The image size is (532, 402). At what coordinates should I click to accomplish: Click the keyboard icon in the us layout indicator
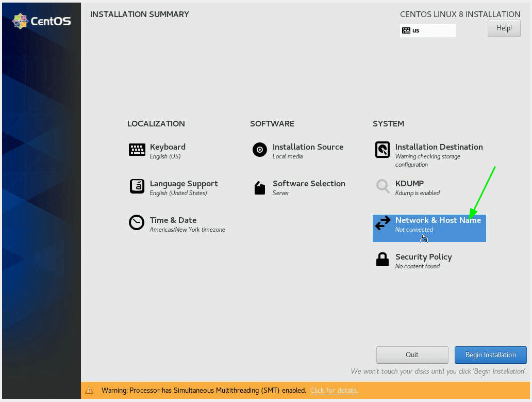406,30
